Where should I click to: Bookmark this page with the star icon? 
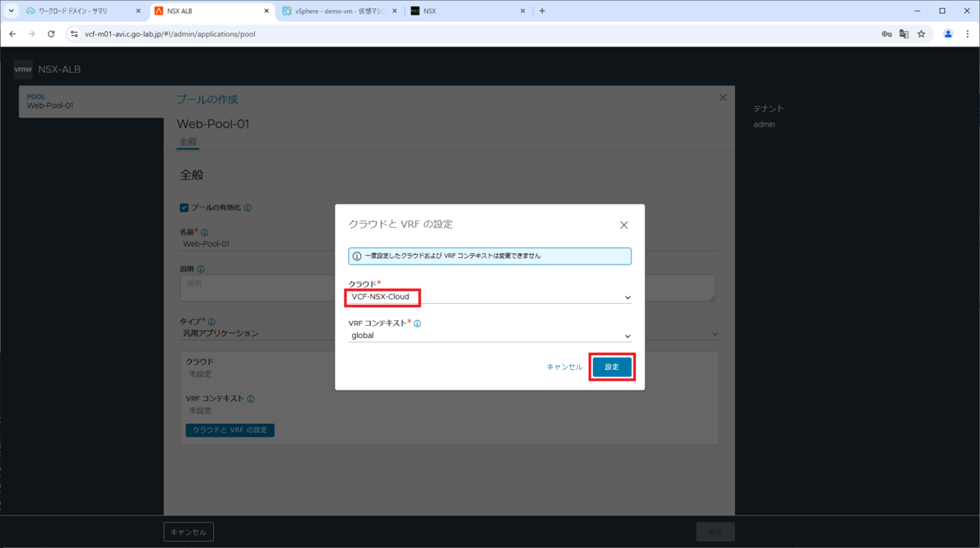(921, 34)
